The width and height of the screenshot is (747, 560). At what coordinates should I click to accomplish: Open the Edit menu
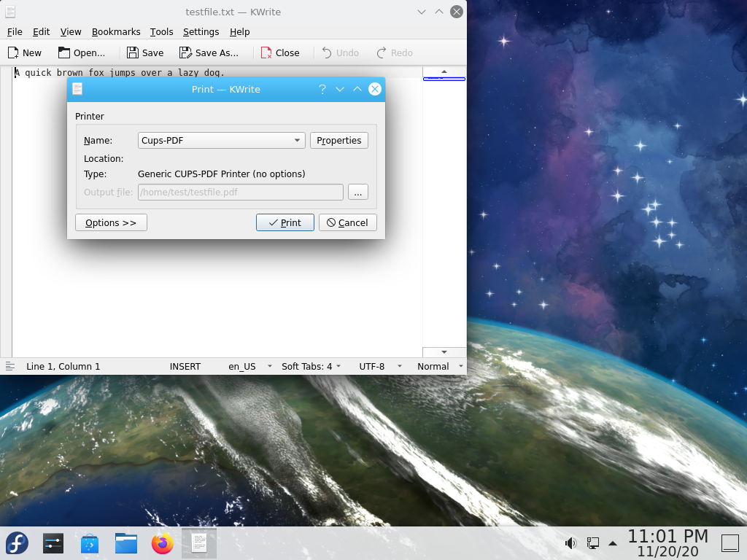41,31
